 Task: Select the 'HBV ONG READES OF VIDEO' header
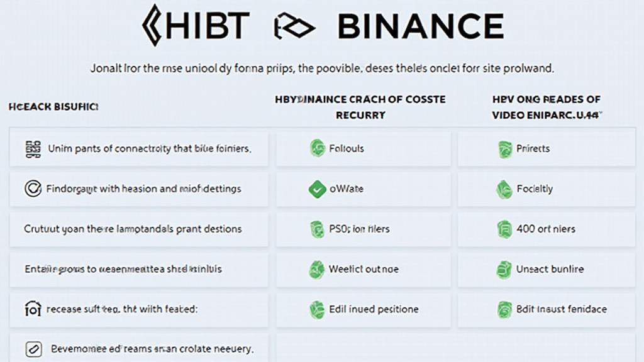(546, 107)
